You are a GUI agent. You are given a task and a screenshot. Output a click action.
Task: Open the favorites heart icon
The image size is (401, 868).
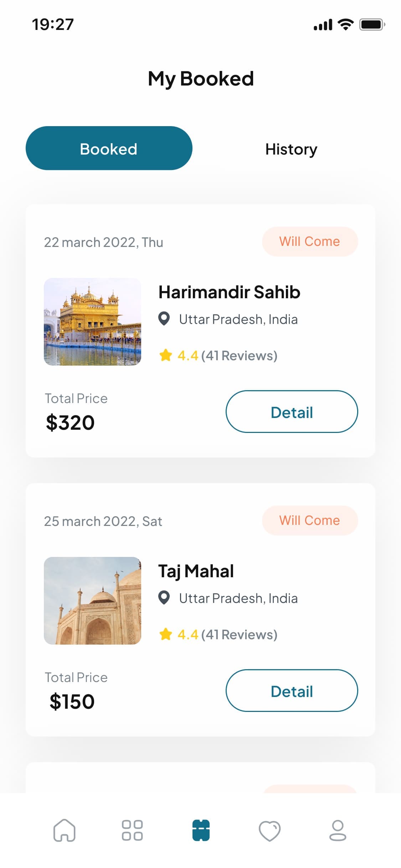point(269,831)
